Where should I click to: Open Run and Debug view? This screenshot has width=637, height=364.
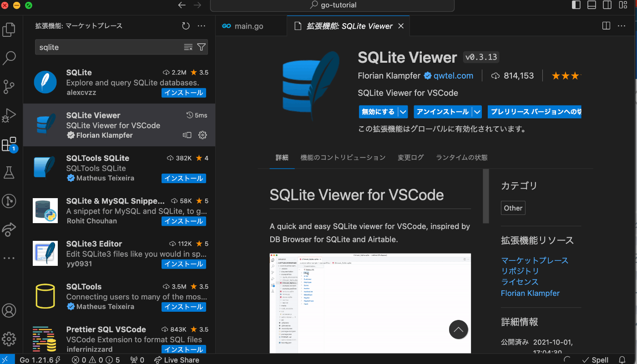[x=9, y=115]
